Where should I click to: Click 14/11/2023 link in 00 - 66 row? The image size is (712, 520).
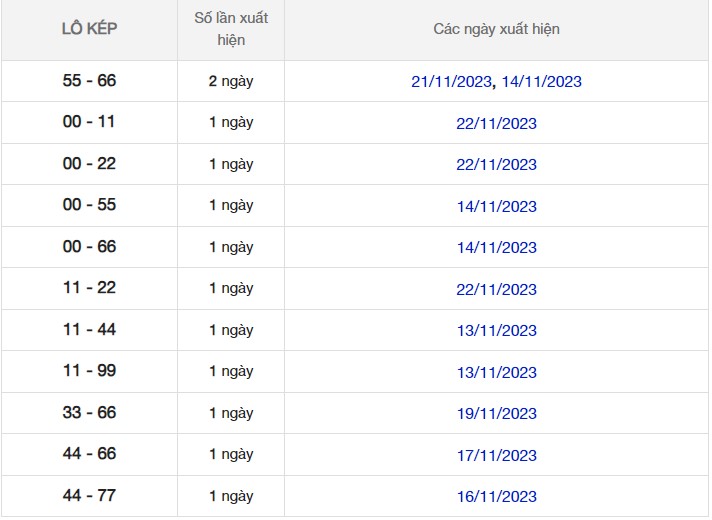pos(496,248)
